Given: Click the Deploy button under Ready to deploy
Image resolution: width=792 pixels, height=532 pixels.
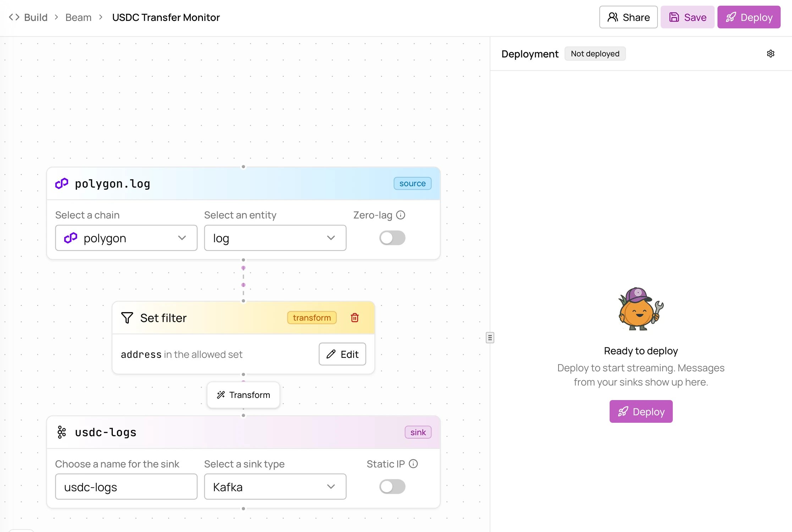Looking at the screenshot, I should [x=641, y=411].
